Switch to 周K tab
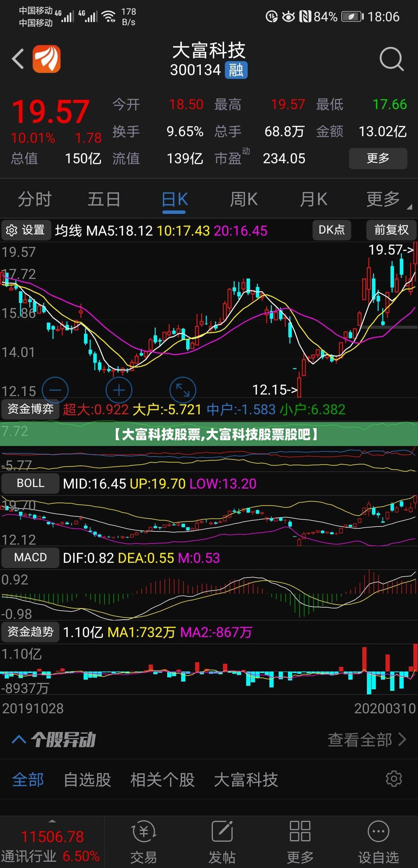The height and width of the screenshot is (868, 418). (244, 200)
